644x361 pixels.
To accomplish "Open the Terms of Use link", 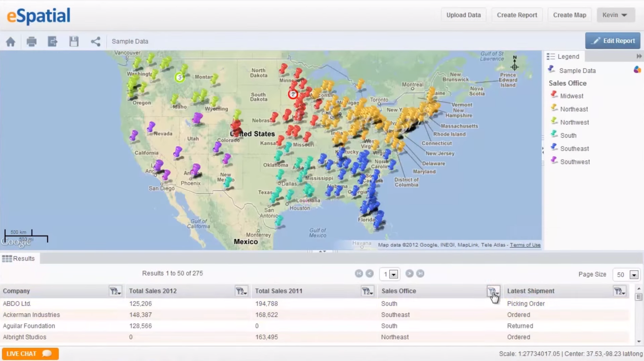I will (525, 245).
